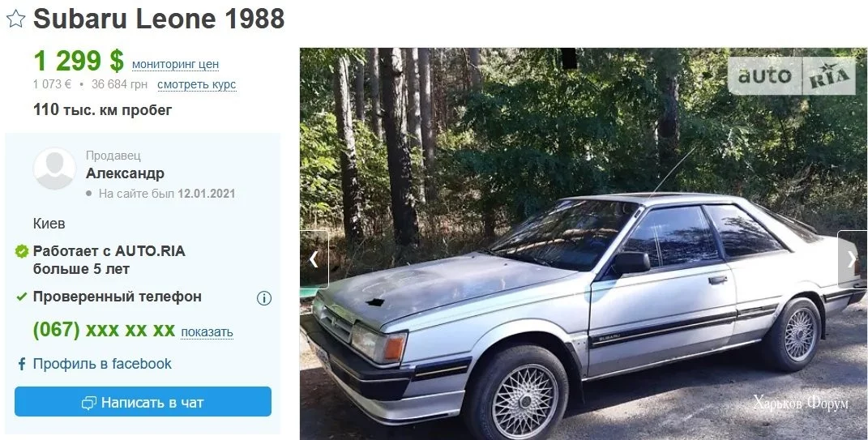Click the green verified badge icon
The height and width of the screenshot is (440, 868).
(x=22, y=252)
